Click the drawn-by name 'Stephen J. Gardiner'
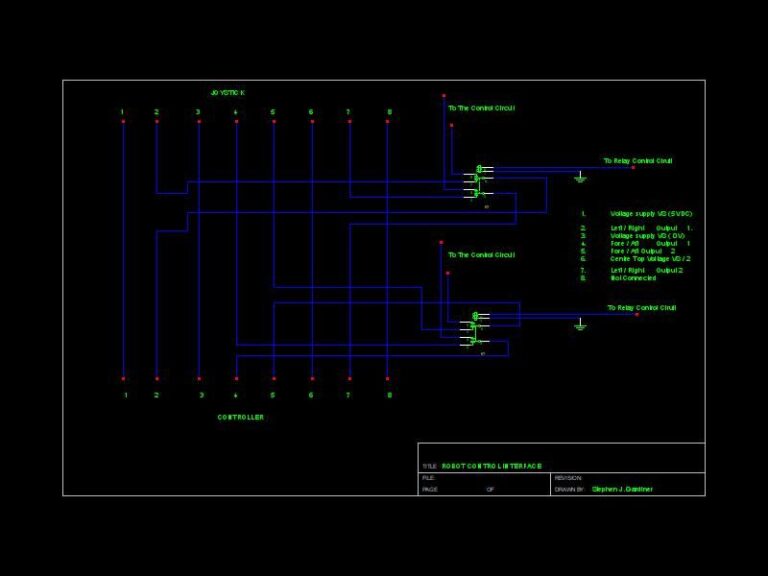 [622, 489]
